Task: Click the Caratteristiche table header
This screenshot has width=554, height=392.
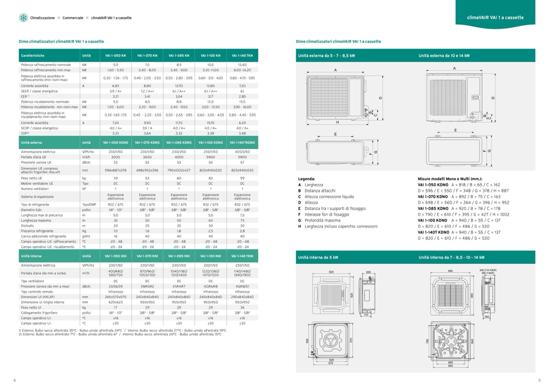Action: tap(33, 56)
